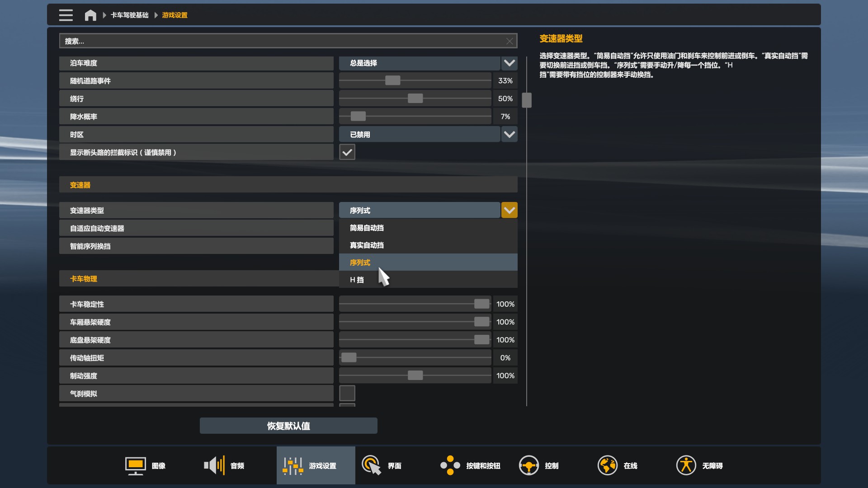
Task: Open the 音频 audio speaker icon
Action: (x=214, y=465)
